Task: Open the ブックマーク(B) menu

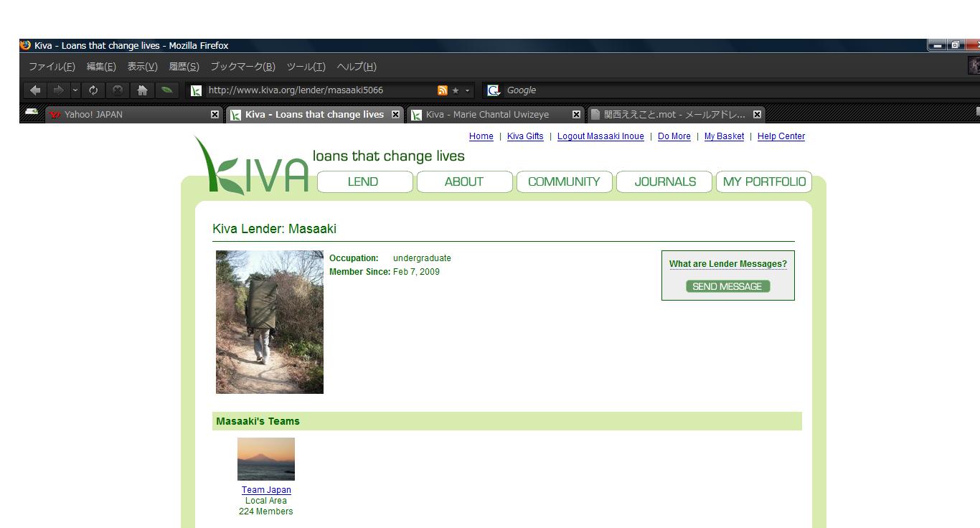Action: tap(242, 67)
